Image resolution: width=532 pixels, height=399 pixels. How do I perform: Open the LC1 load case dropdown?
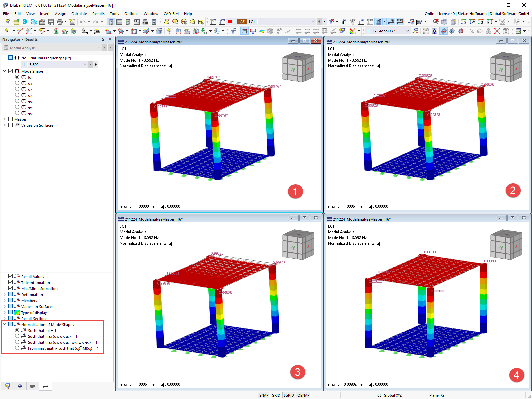click(x=313, y=22)
